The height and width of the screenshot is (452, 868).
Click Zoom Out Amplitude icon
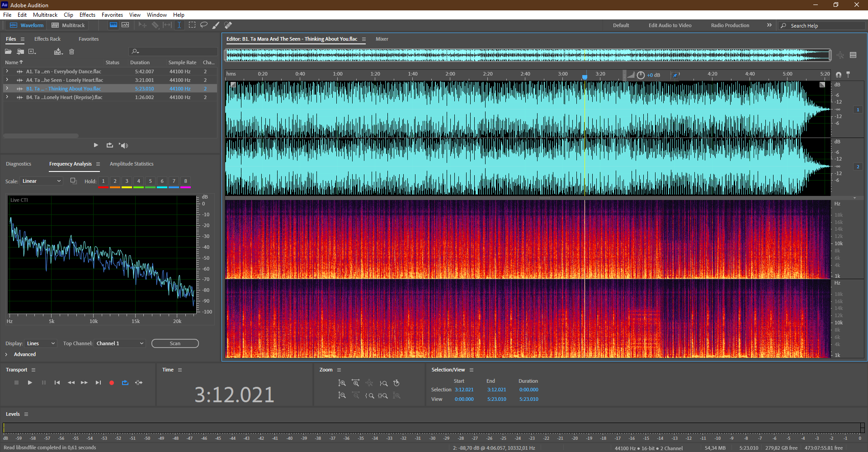342,395
